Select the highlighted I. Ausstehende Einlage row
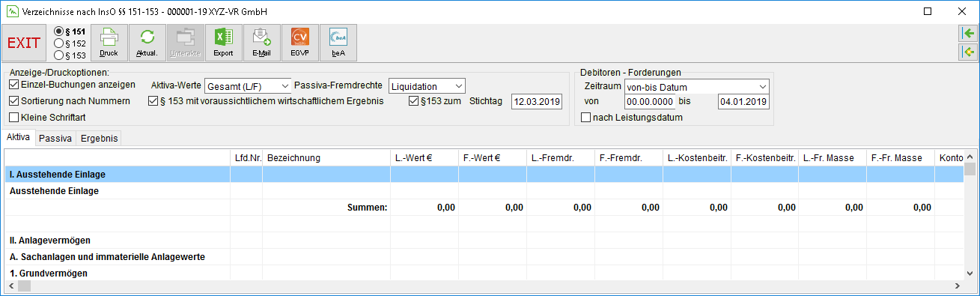This screenshot has height=296, width=980. [484, 174]
